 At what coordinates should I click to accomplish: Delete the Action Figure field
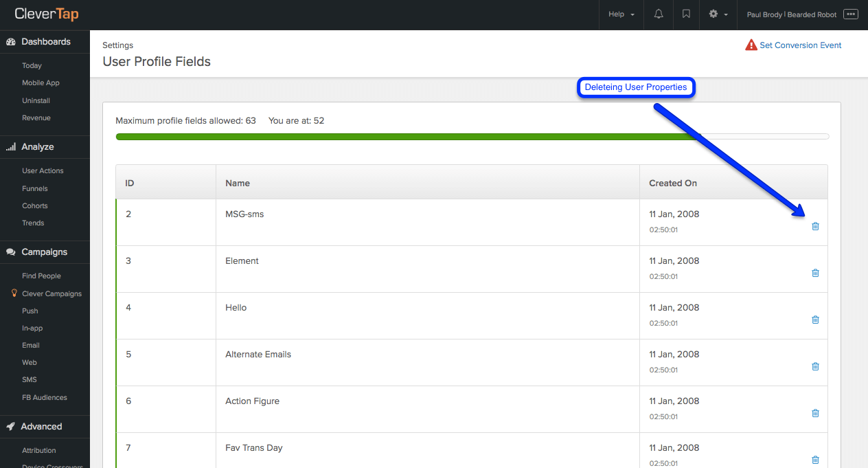click(x=815, y=413)
